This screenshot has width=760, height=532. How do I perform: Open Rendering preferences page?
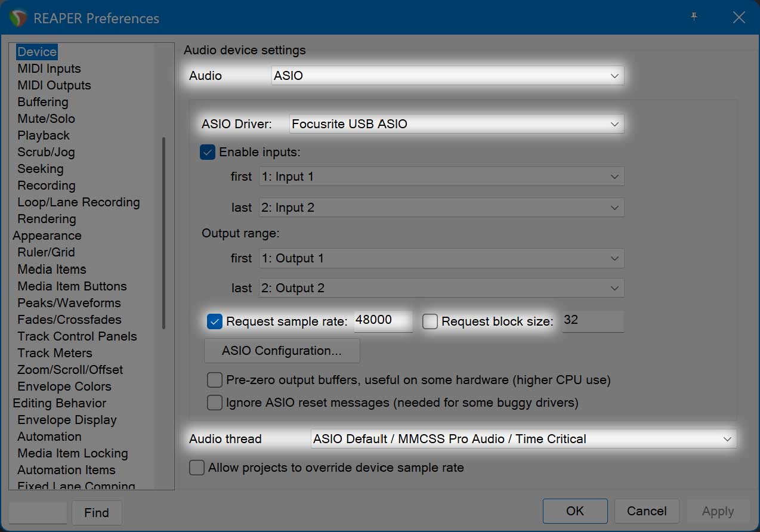point(47,219)
